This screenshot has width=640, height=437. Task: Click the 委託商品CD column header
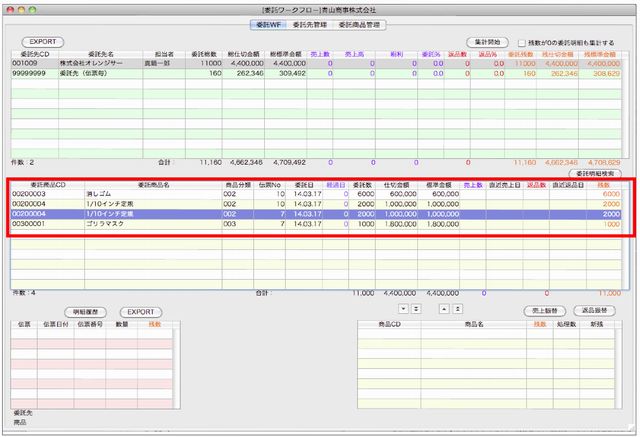(x=48, y=185)
